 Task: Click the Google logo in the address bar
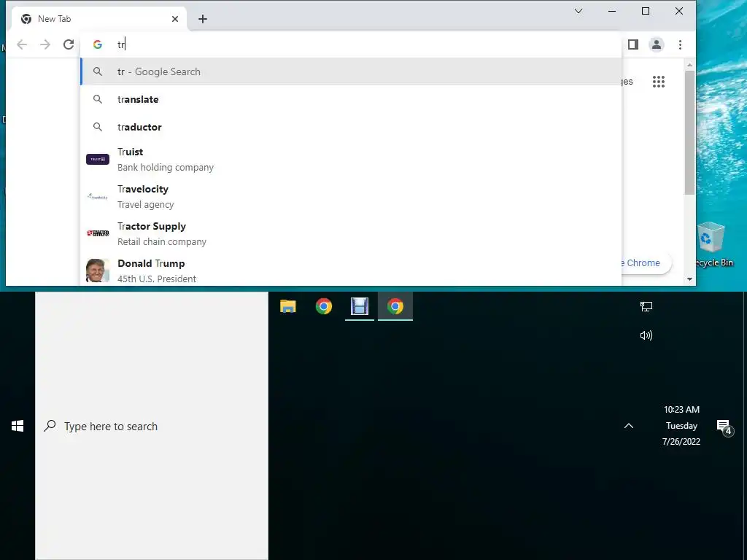(98, 44)
